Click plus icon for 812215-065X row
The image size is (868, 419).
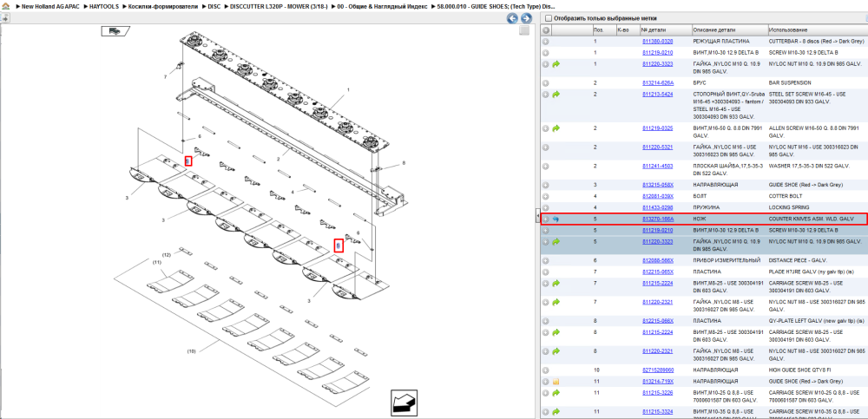click(x=546, y=272)
